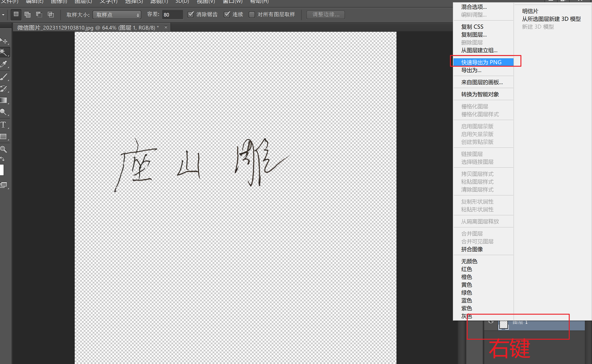Select 转换为智能对象 in context menu
This screenshot has width=592, height=364.
(480, 94)
